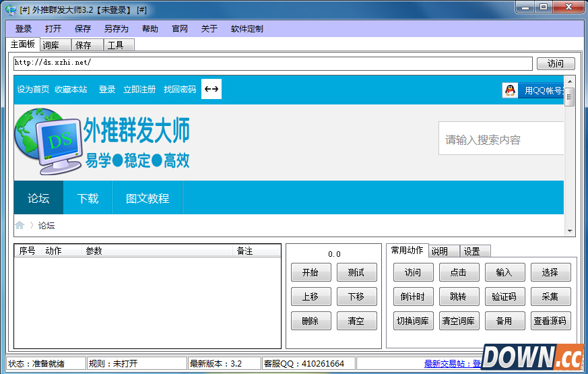Click 官网 in the menu bar
The image size is (588, 374).
(x=180, y=29)
